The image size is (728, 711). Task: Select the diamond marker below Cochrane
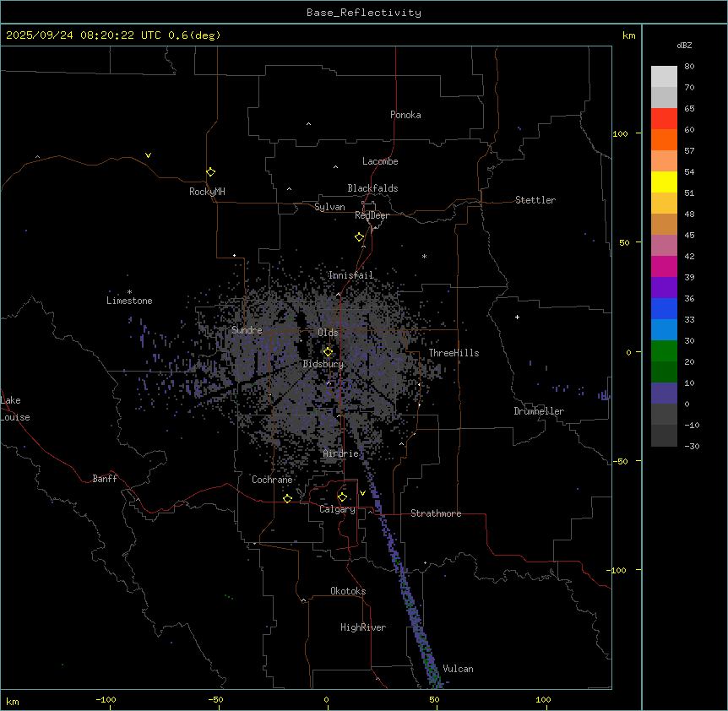[x=287, y=499]
